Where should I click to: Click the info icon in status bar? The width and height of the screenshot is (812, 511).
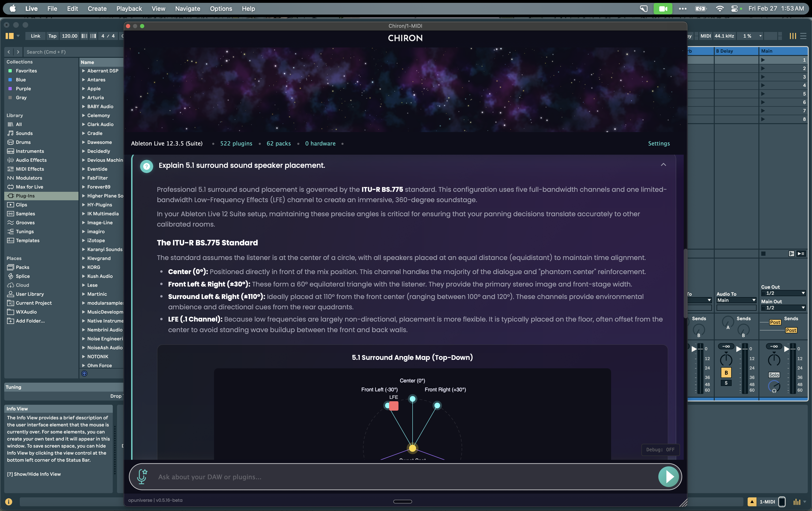coord(9,502)
